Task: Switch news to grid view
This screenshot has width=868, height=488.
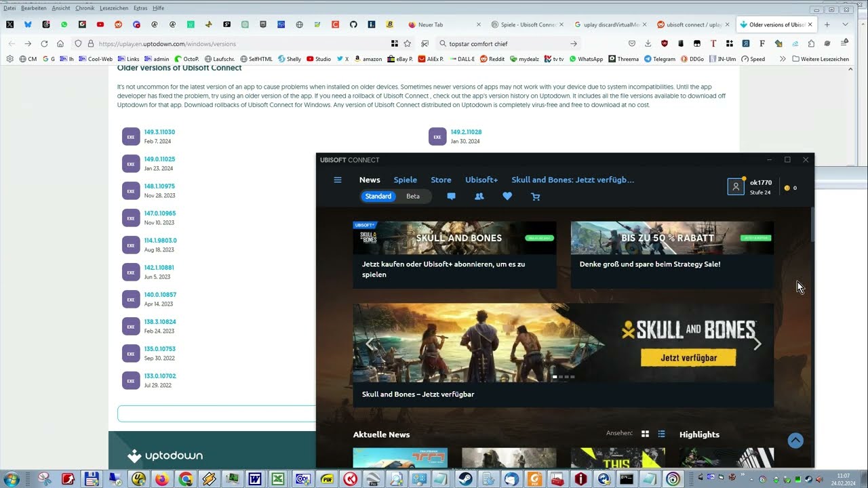Action: point(645,434)
